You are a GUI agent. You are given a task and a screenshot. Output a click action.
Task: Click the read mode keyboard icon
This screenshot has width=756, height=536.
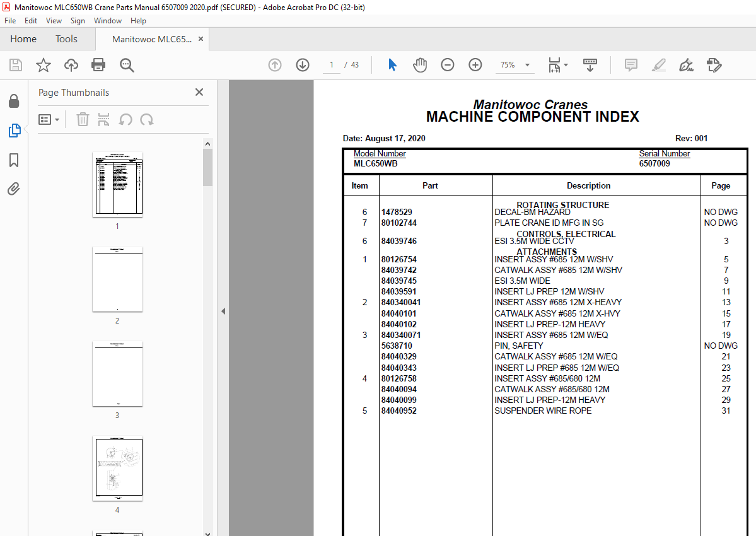[590, 64]
